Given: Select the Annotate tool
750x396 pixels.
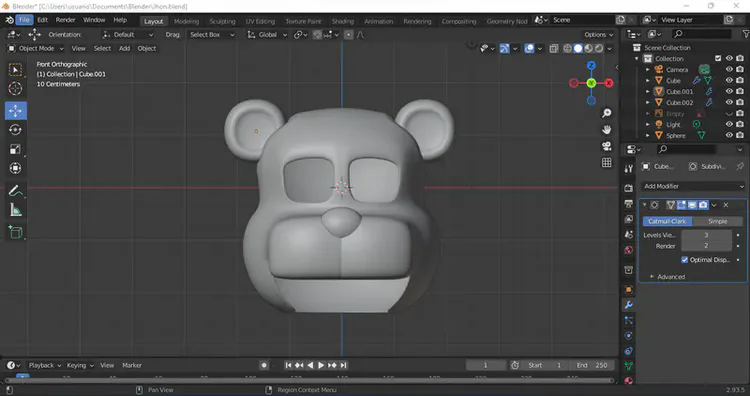Looking at the screenshot, I should (x=15, y=191).
